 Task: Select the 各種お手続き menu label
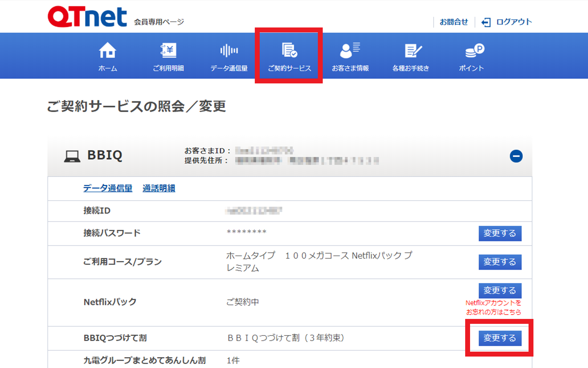point(411,68)
